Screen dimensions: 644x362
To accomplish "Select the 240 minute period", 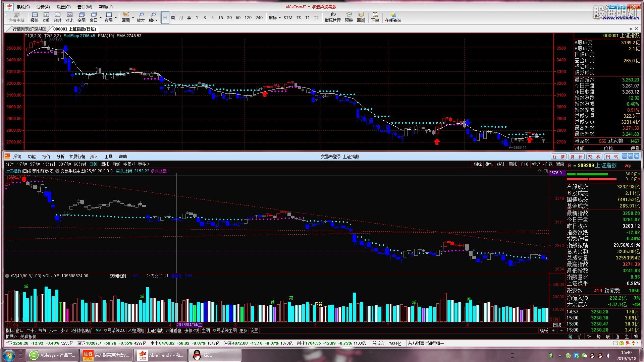I will pyautogui.click(x=259, y=17).
